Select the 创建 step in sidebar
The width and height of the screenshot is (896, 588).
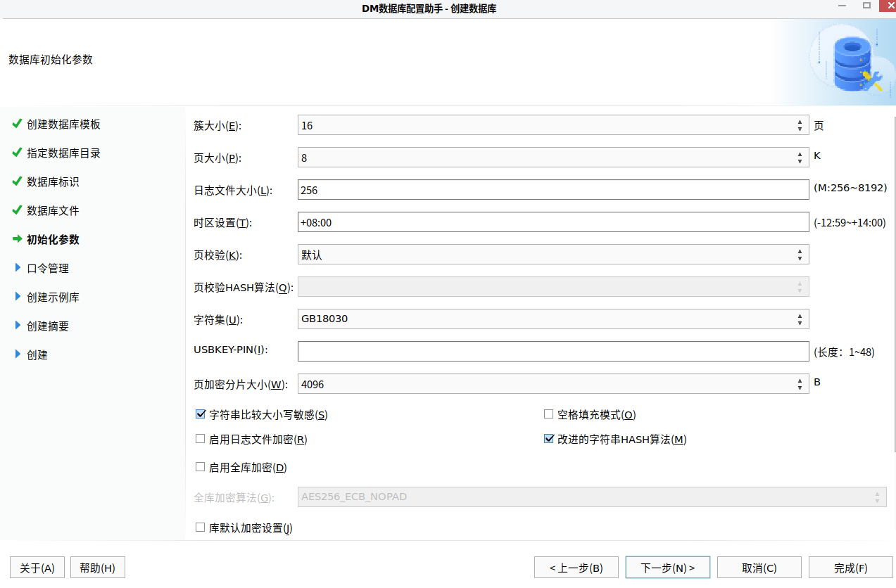[x=37, y=355]
